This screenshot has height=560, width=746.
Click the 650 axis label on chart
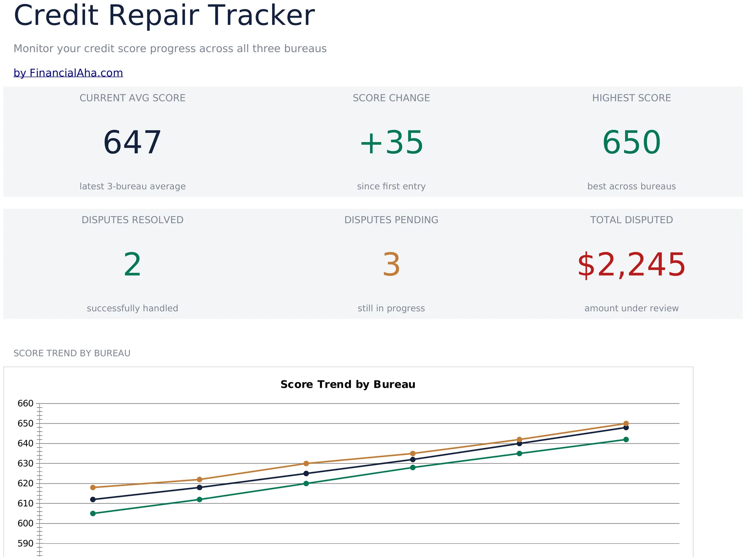point(25,424)
